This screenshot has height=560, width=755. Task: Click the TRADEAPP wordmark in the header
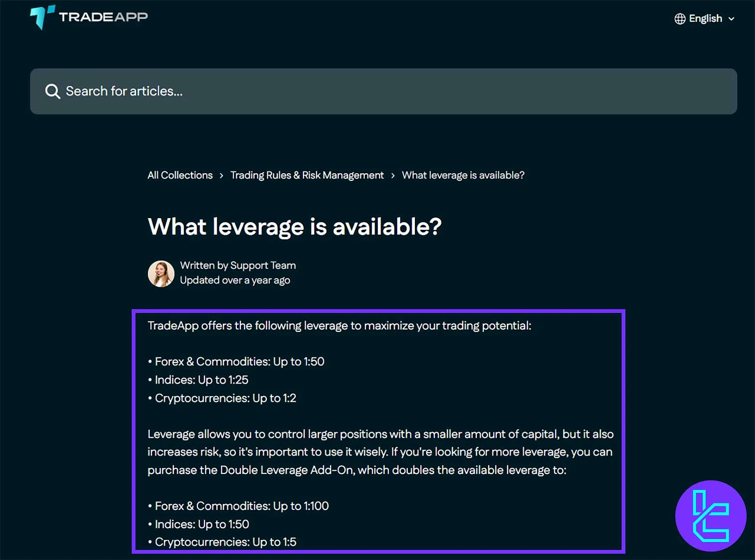point(103,17)
